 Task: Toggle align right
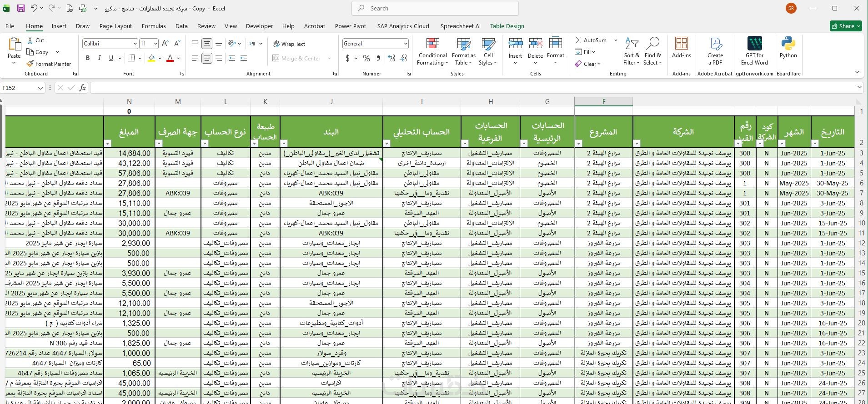tap(219, 58)
